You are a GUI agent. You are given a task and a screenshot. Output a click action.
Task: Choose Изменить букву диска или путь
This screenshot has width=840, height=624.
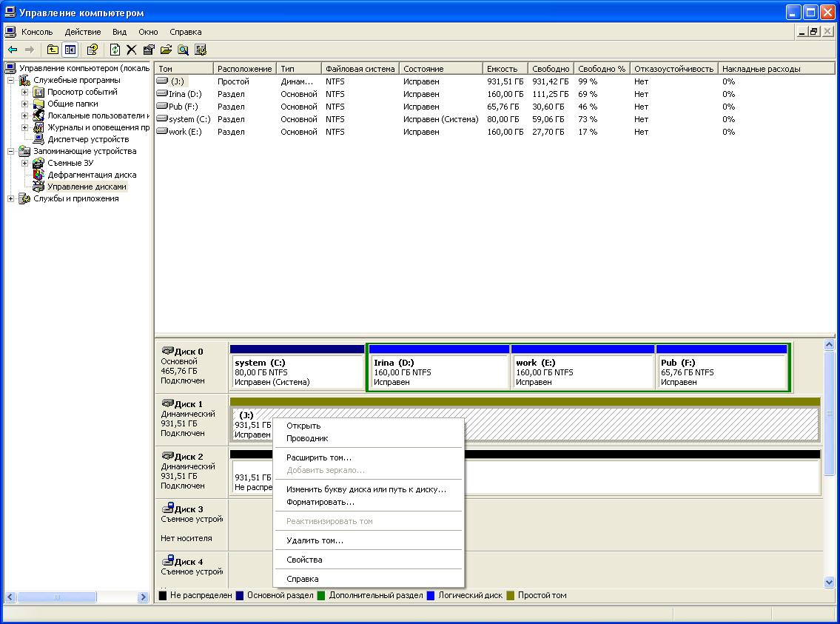(368, 489)
